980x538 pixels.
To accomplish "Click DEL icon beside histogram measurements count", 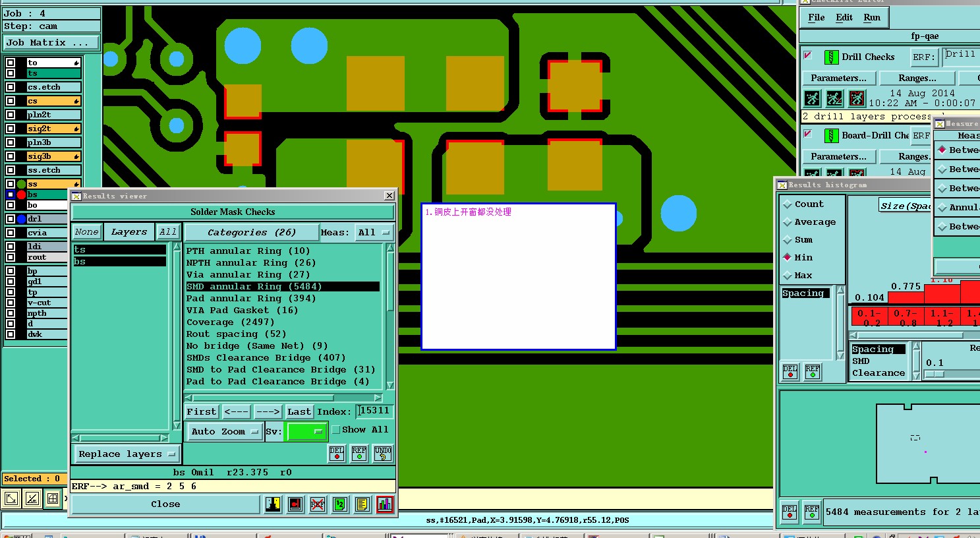I will pos(790,512).
